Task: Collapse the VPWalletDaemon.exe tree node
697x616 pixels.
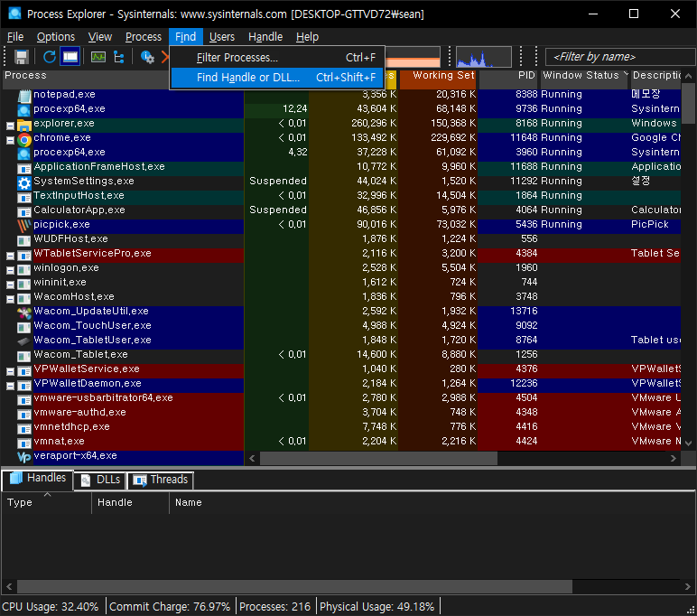Action: coord(10,386)
